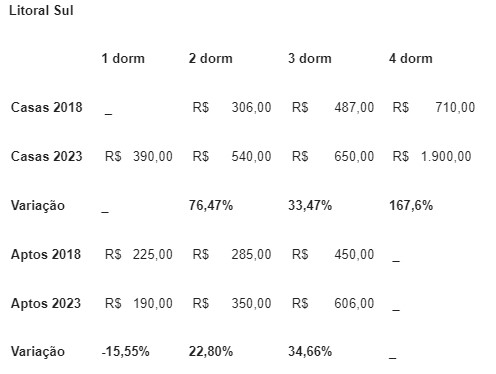
Task: Select the 2 dorm column header
Action: 211,58
